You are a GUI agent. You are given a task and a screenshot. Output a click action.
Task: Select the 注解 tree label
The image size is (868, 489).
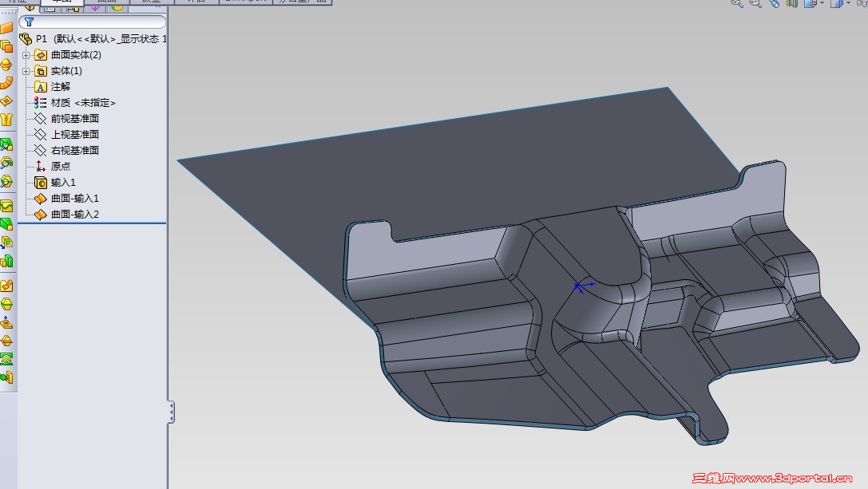pos(61,87)
